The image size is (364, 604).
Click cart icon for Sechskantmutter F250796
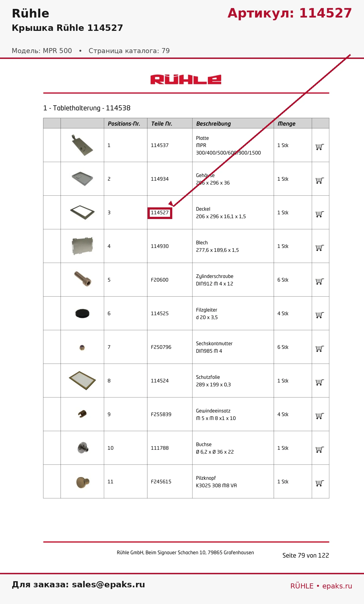click(x=320, y=349)
